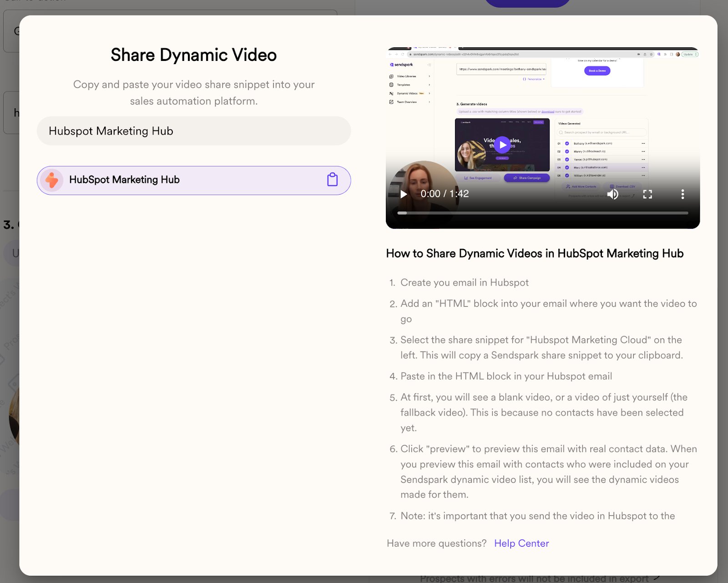Mute the tutorial video volume

(612, 194)
